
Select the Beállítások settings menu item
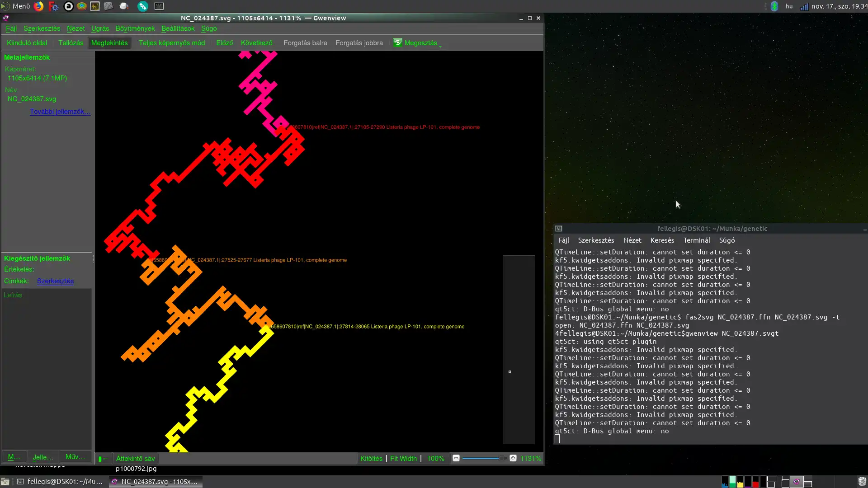click(178, 28)
